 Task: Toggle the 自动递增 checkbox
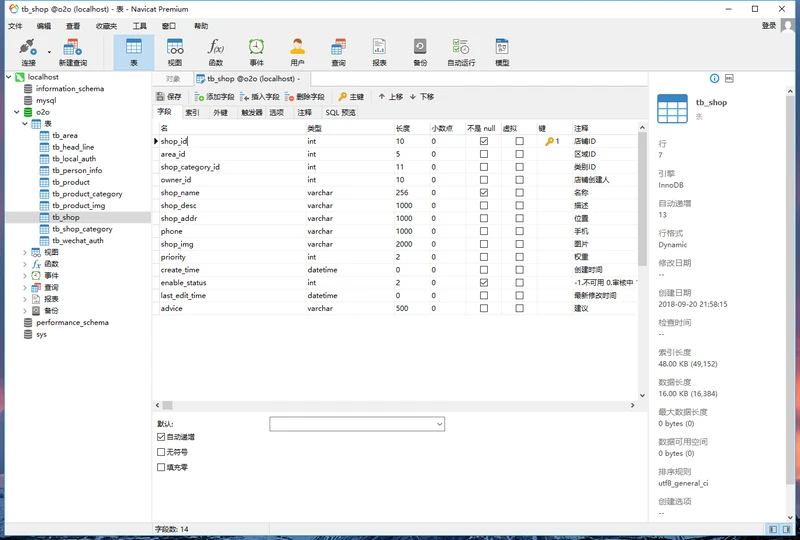pos(162,437)
